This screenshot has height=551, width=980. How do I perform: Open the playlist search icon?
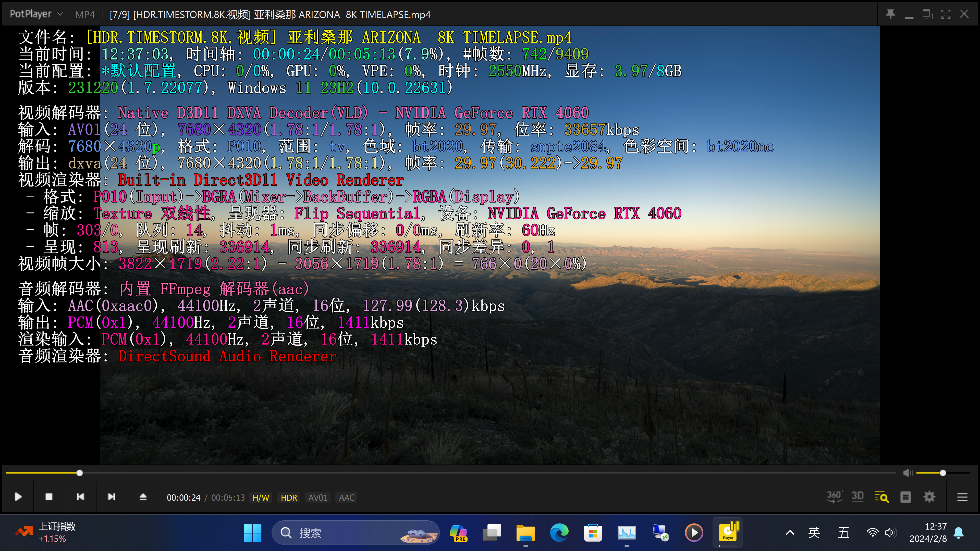coord(881,497)
